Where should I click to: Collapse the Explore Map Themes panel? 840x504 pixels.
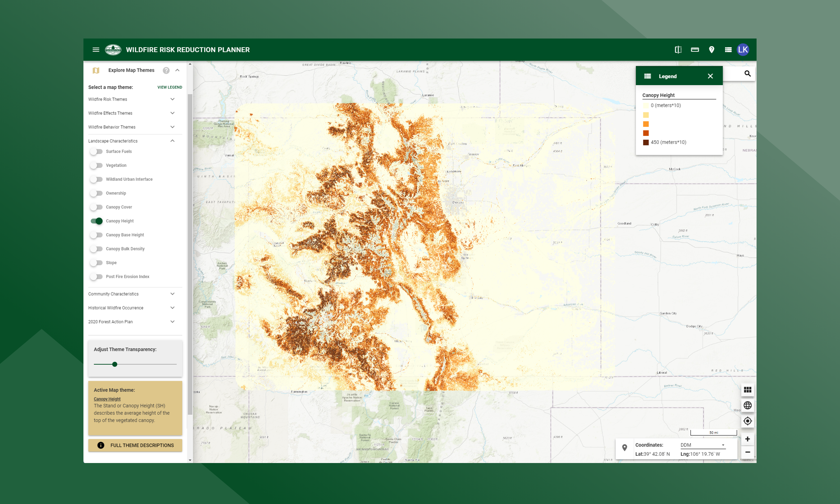(x=177, y=70)
